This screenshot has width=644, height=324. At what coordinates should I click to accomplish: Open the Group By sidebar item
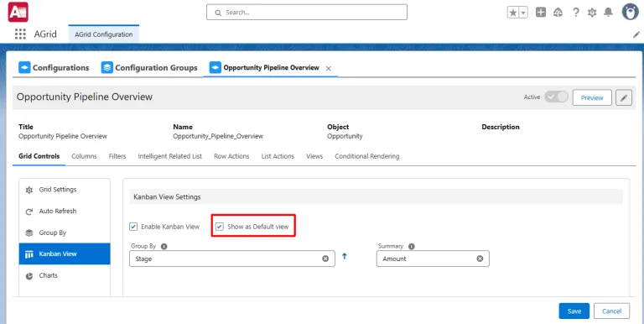(65, 233)
